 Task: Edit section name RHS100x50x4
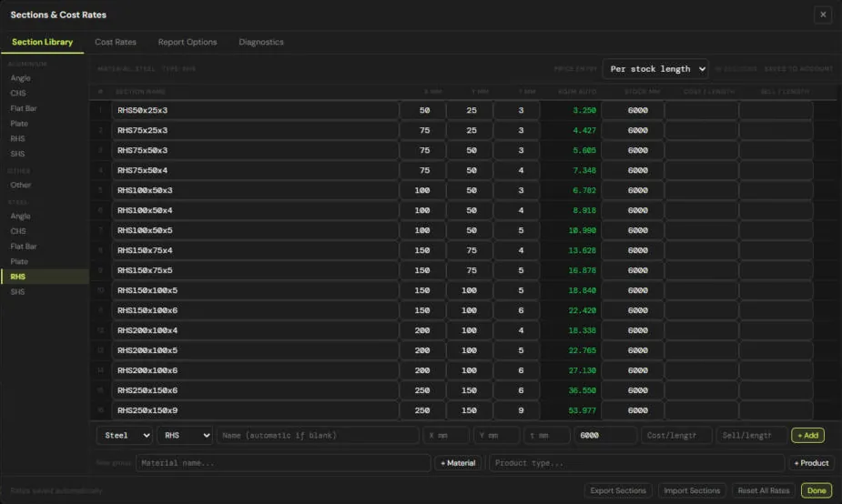pyautogui.click(x=255, y=210)
